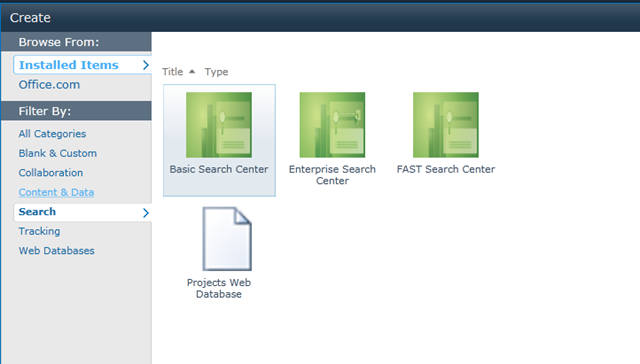Open the Content & Data filter
Viewport: 640px width, 364px height.
pyautogui.click(x=56, y=192)
